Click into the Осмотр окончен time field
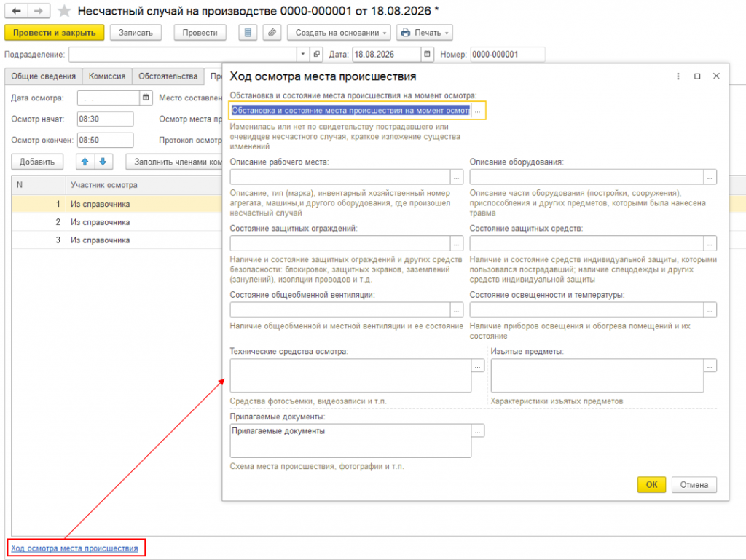Viewport: 746px width, 560px height. (105, 141)
